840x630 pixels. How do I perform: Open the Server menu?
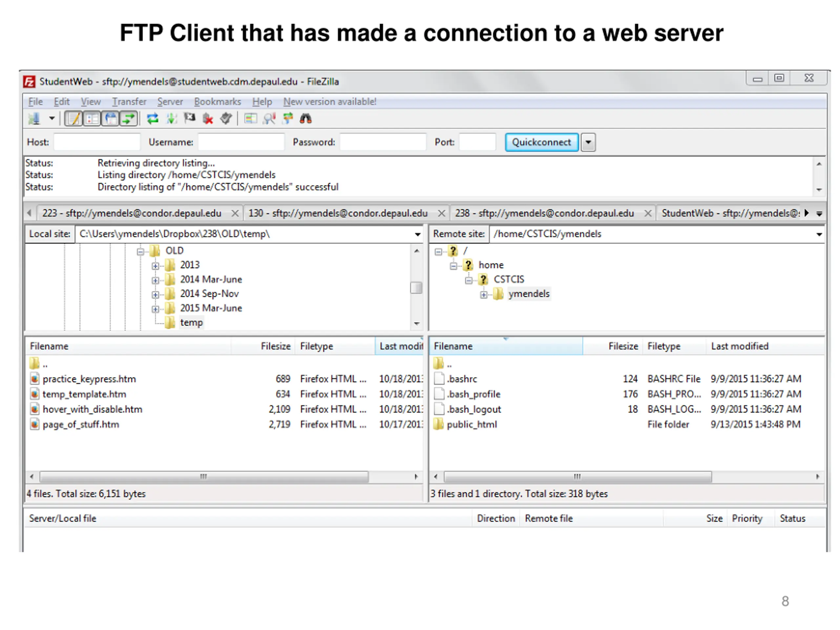[170, 102]
